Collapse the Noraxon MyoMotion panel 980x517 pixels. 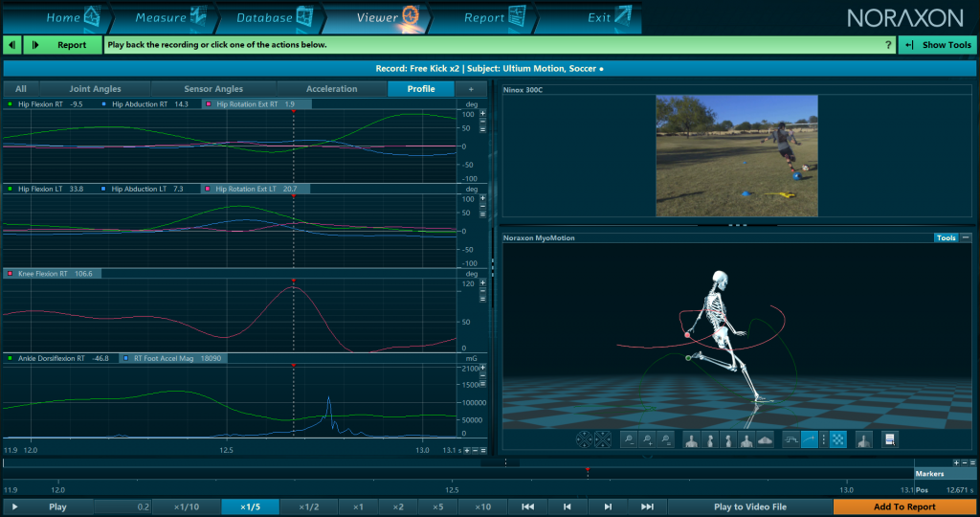click(x=966, y=237)
